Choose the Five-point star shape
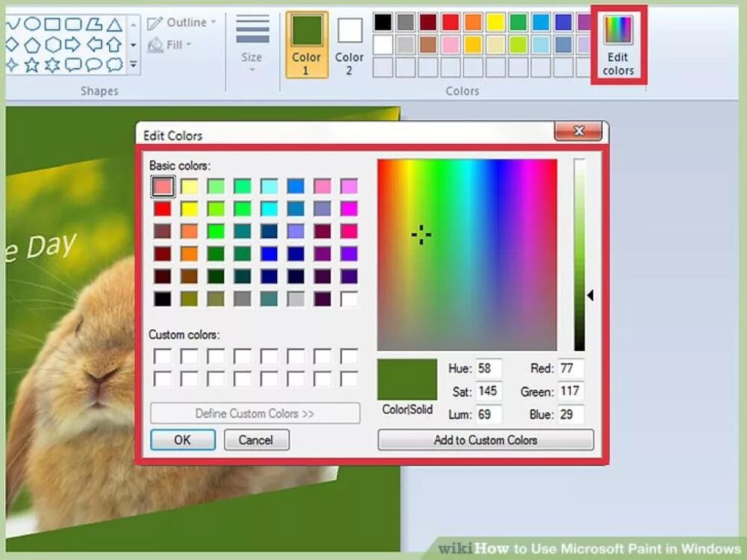The width and height of the screenshot is (747, 560). (x=32, y=64)
